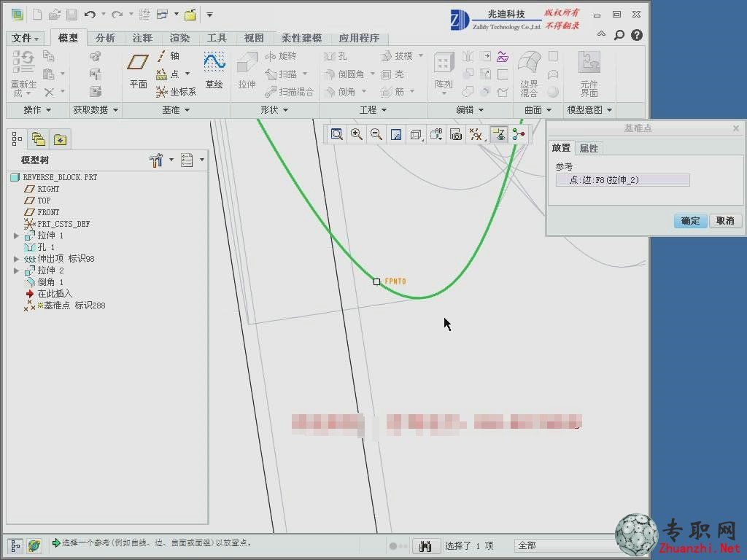Launch Boundary Blend (边界混合)
This screenshot has height=560, width=747.
[530, 74]
